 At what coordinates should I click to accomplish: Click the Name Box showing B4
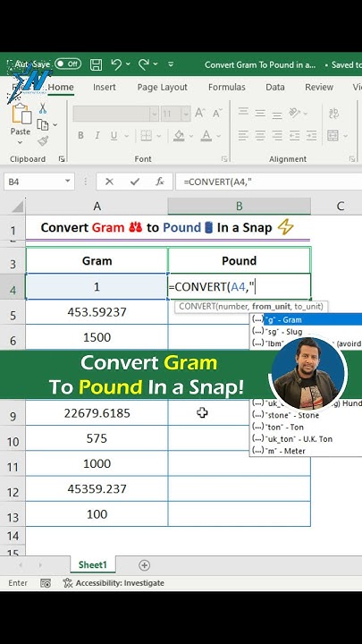(x=39, y=182)
